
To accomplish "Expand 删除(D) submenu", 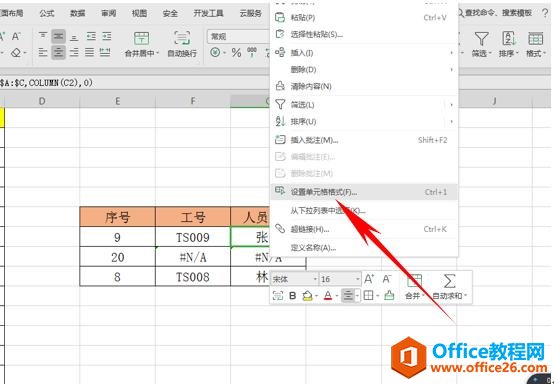I will click(364, 70).
